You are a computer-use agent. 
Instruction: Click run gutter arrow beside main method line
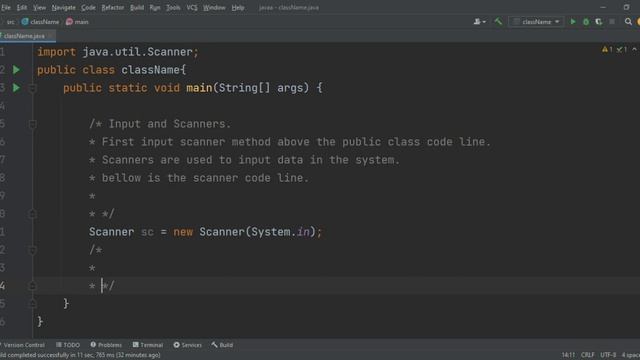pyautogui.click(x=16, y=88)
